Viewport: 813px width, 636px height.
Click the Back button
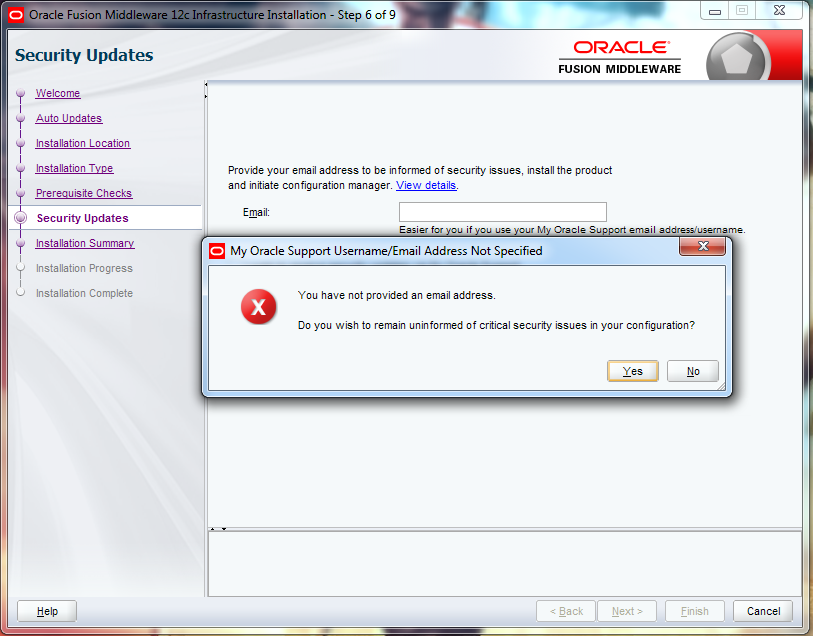click(566, 611)
